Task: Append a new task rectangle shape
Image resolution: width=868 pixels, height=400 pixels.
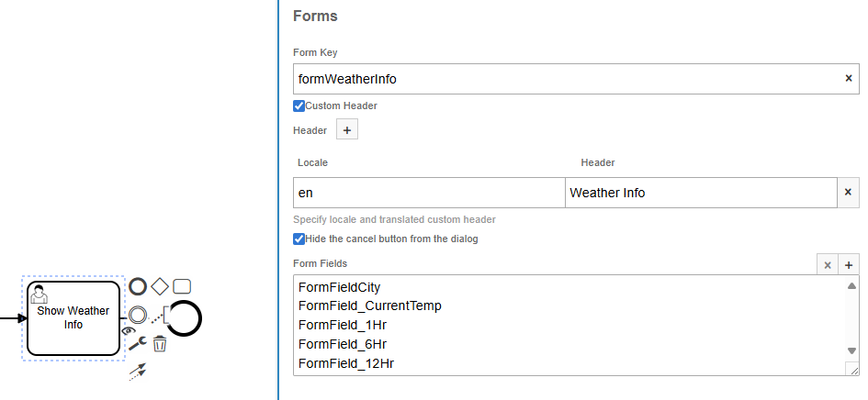Action: click(182, 286)
